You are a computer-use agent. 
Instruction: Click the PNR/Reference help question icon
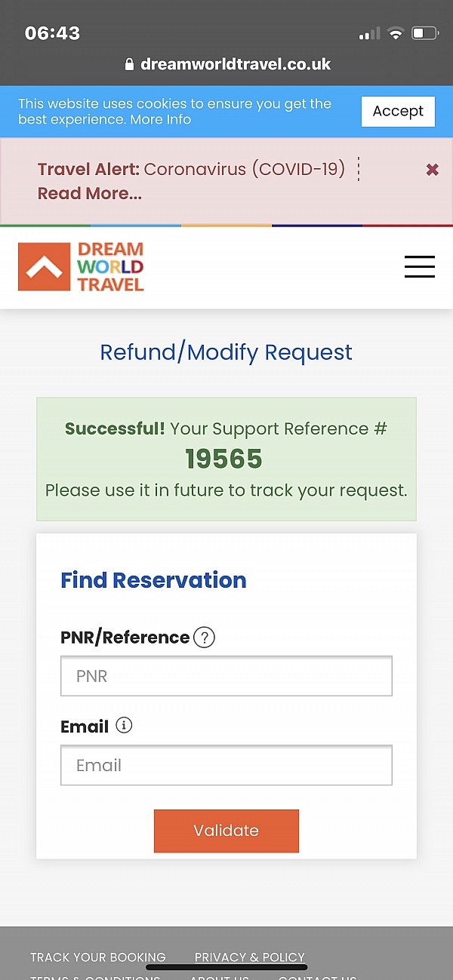click(204, 637)
